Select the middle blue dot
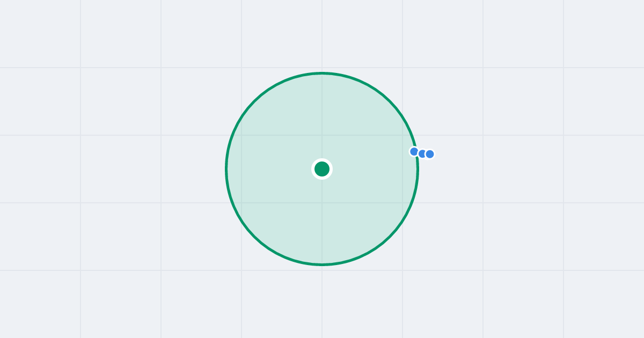This screenshot has height=338, width=644. click(422, 153)
